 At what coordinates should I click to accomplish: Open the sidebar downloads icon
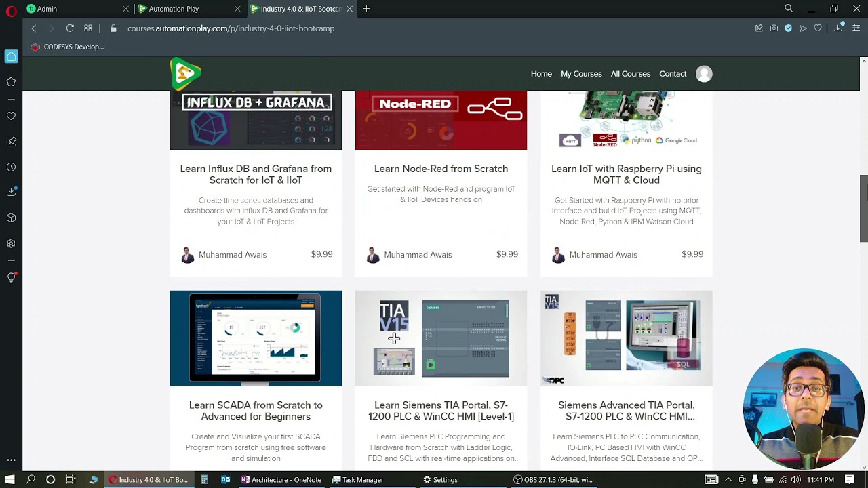click(11, 192)
